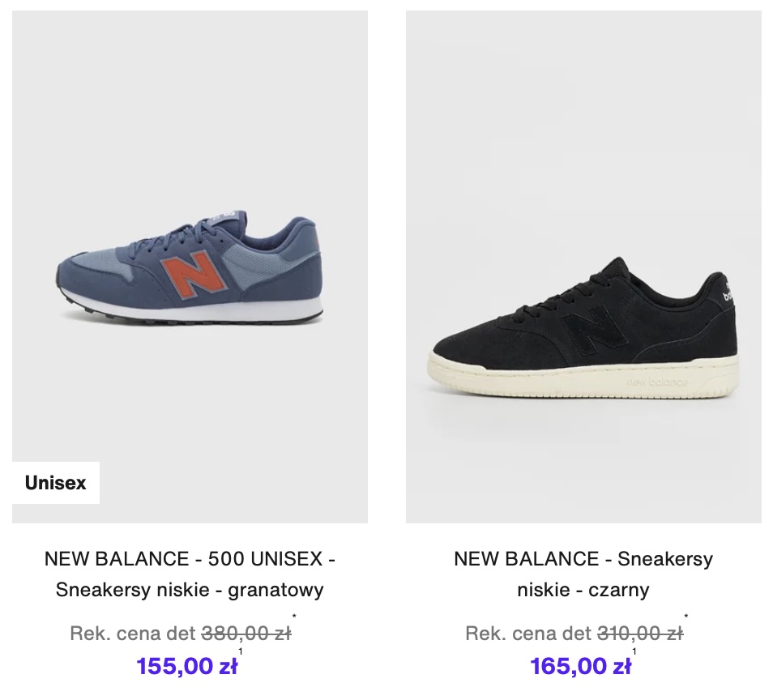Click the crossed-out 380,00 zł price
The width and height of the screenshot is (773, 700).
click(x=246, y=634)
